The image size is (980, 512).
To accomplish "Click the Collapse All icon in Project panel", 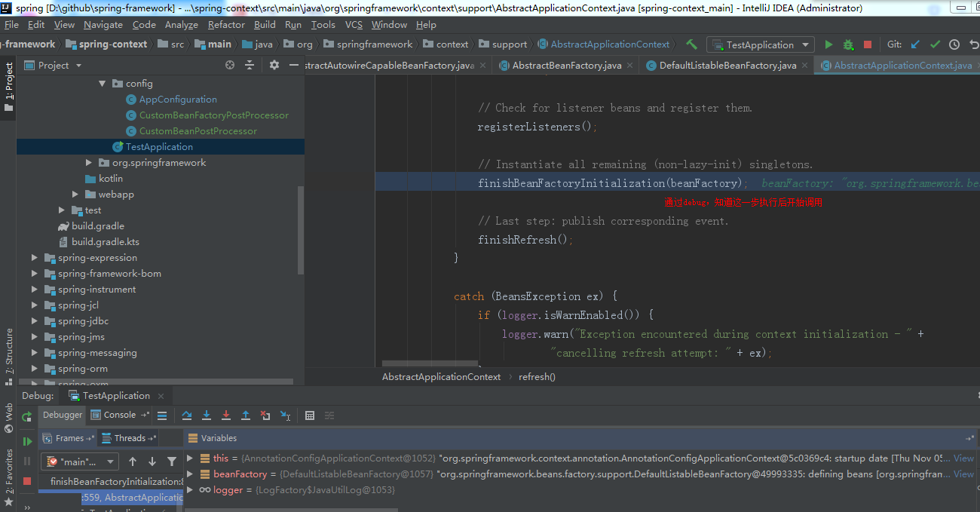I will tap(250, 66).
